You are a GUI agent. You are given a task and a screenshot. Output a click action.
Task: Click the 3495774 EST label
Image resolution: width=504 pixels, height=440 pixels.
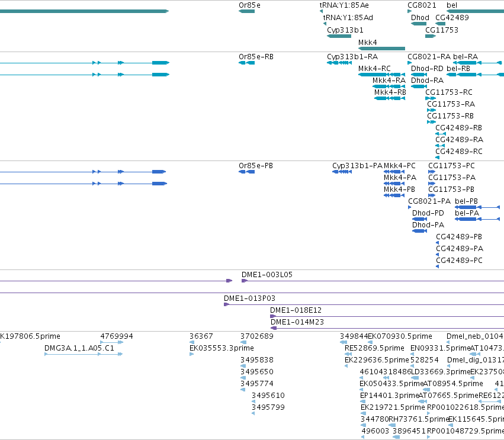(257, 384)
